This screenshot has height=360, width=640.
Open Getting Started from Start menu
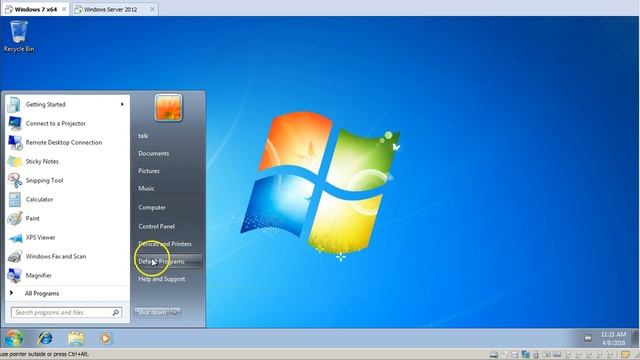point(67,104)
